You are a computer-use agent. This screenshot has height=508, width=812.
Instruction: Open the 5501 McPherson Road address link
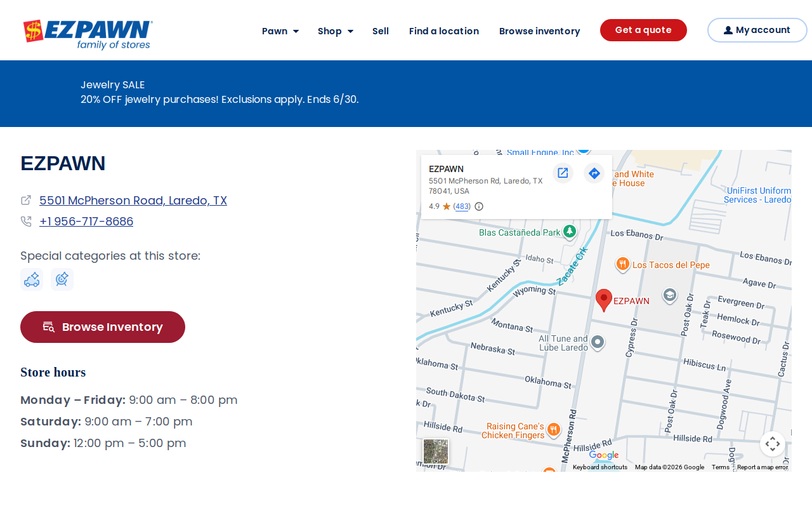[x=133, y=201]
